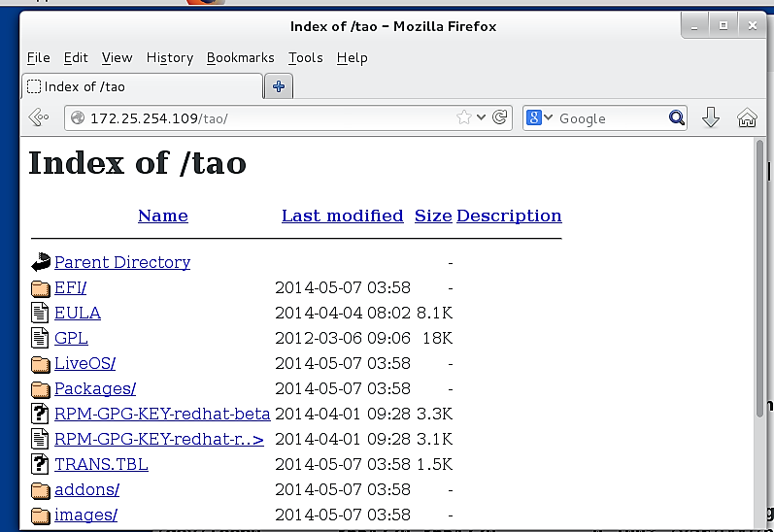Click the images folder icon
This screenshot has width=774, height=532.
[x=40, y=515]
